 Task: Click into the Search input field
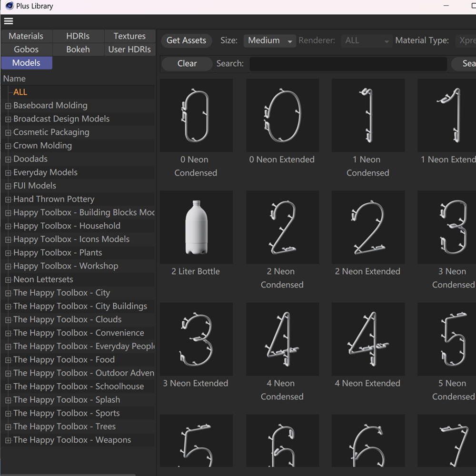tap(348, 64)
